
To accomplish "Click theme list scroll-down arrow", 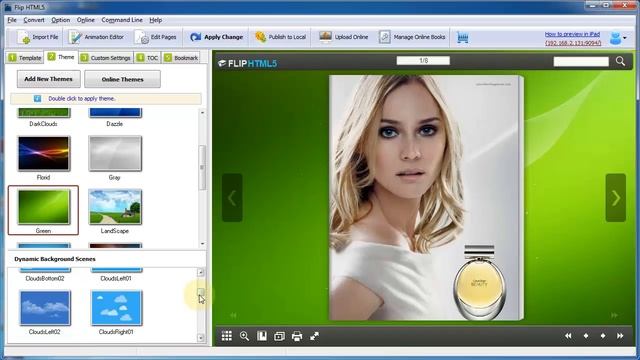I will click(202, 244).
